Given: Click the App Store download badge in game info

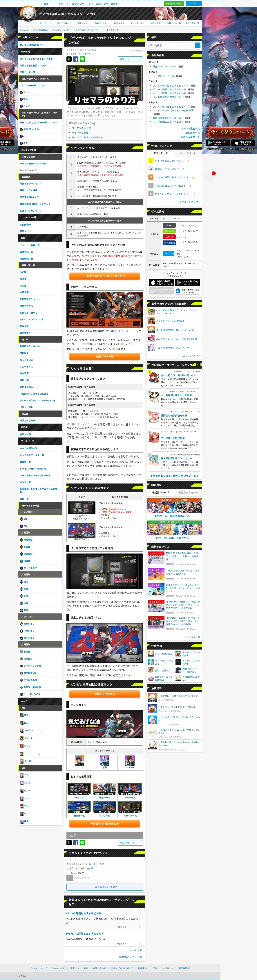Looking at the screenshot, I should coord(161,282).
